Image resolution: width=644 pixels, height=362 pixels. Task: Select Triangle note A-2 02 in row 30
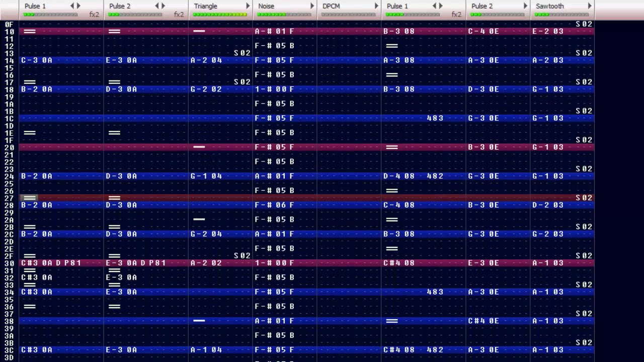click(x=206, y=263)
